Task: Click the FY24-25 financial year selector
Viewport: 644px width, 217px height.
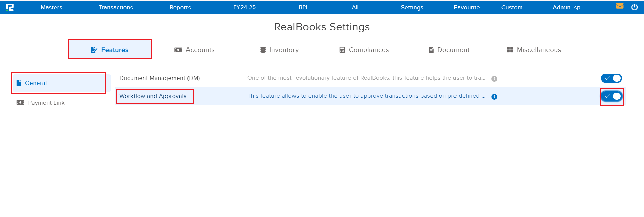Action: 245,7
